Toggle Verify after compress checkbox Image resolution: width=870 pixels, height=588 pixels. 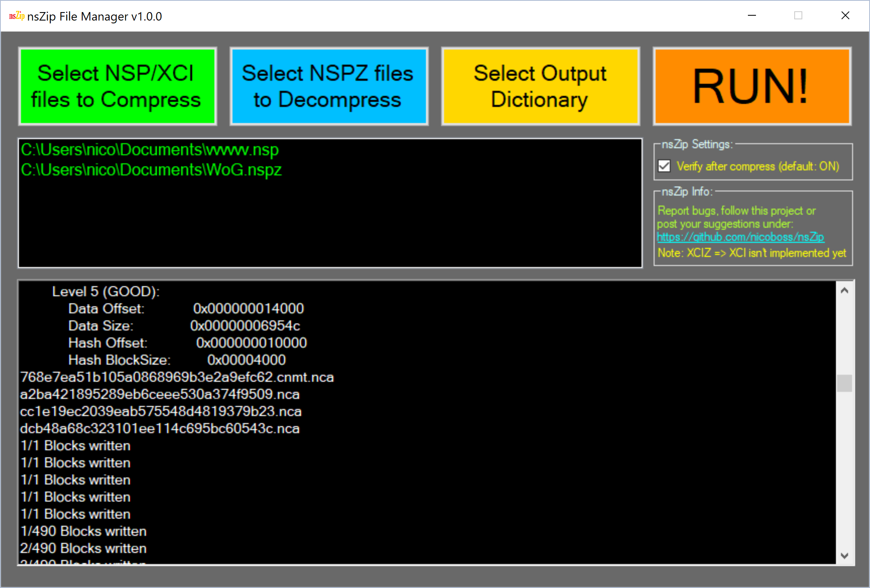coord(664,166)
